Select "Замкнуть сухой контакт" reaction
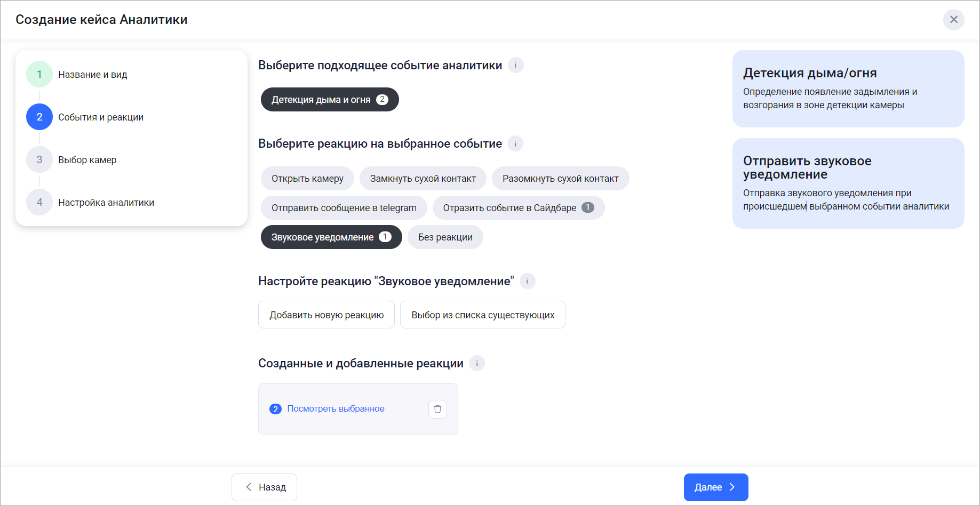Screen dimensions: 980x506 click(423, 179)
